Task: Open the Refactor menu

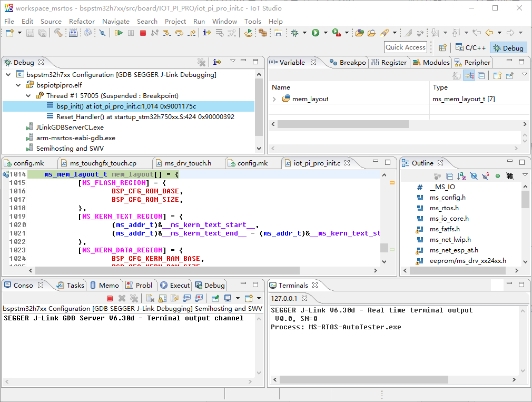Action: [x=82, y=21]
